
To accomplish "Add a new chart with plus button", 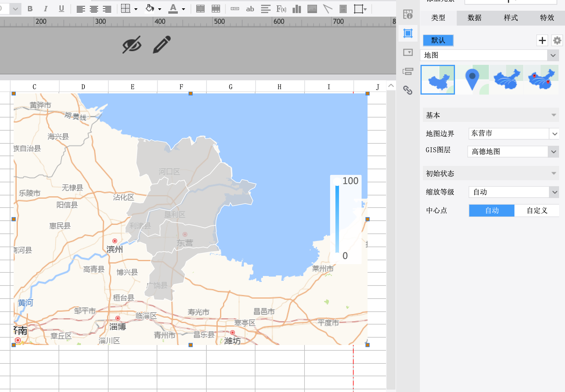I will (x=542, y=40).
